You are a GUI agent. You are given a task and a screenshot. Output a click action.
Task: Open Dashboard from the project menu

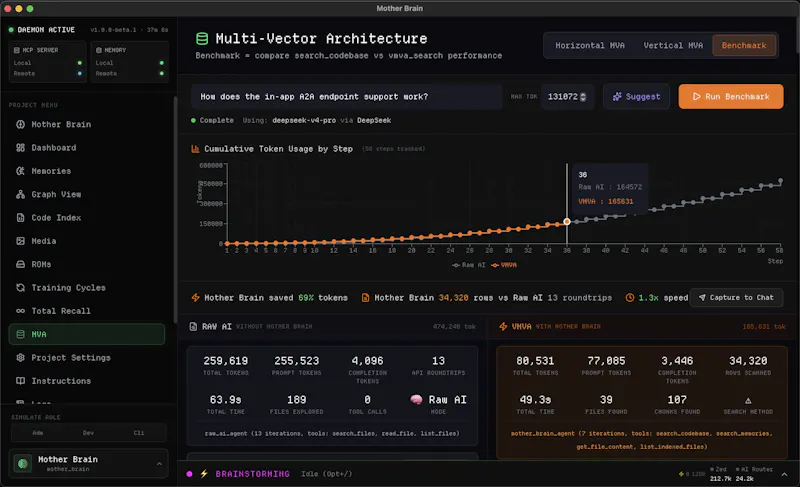[x=87, y=148]
